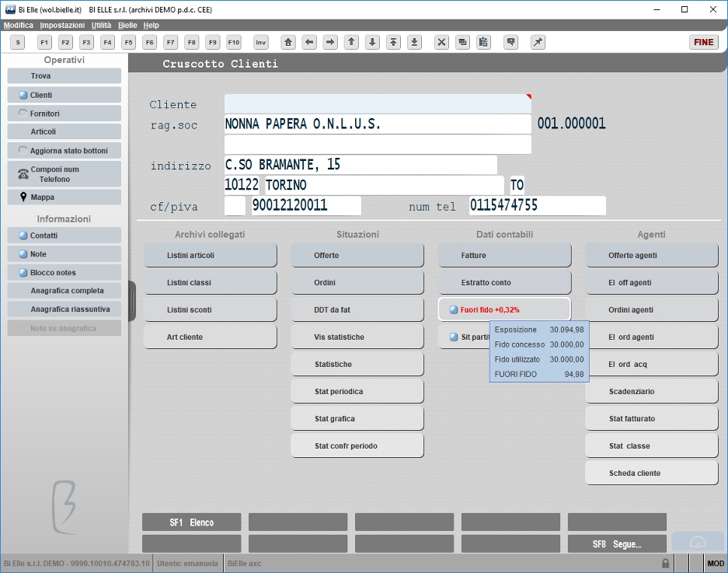Click the copy toolbar icon
The width and height of the screenshot is (728, 573).
(x=462, y=42)
